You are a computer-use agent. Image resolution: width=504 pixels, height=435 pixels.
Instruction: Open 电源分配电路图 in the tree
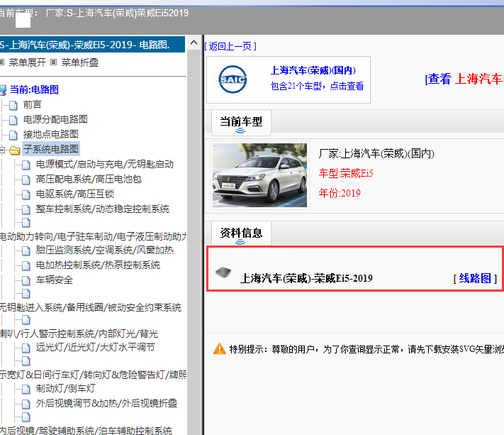[x=55, y=119]
